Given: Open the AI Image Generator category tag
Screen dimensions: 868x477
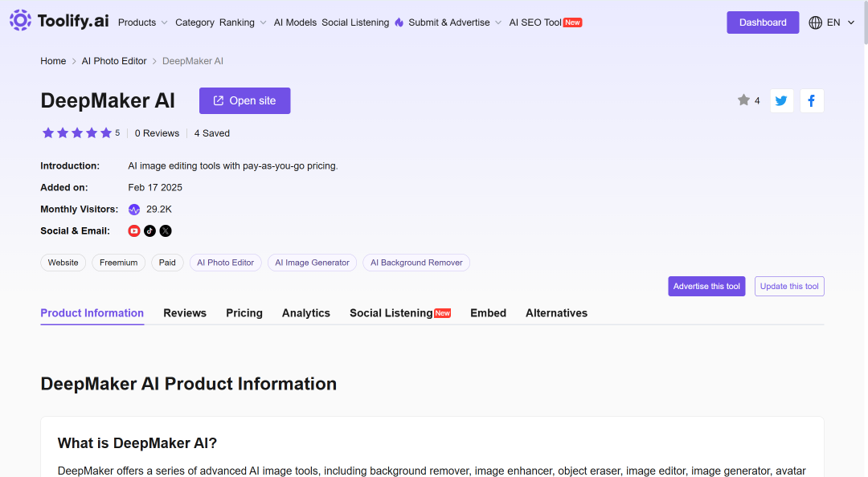Looking at the screenshot, I should click(312, 263).
